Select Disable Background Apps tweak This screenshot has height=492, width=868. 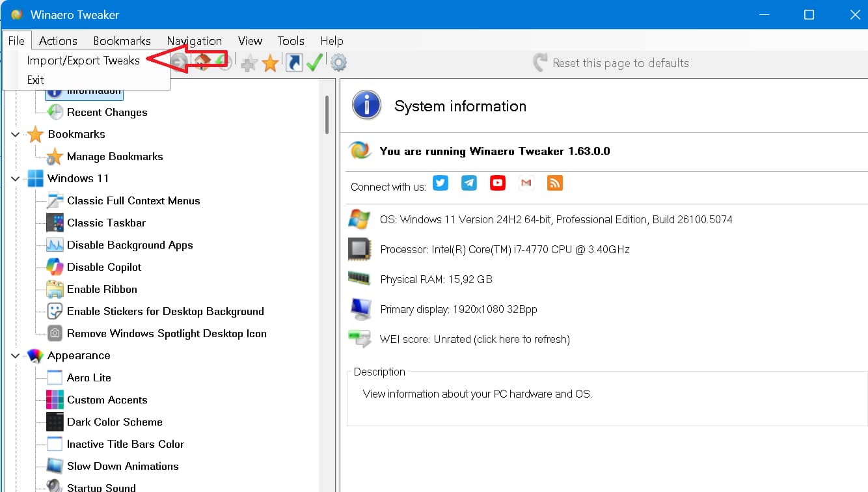[x=129, y=245]
